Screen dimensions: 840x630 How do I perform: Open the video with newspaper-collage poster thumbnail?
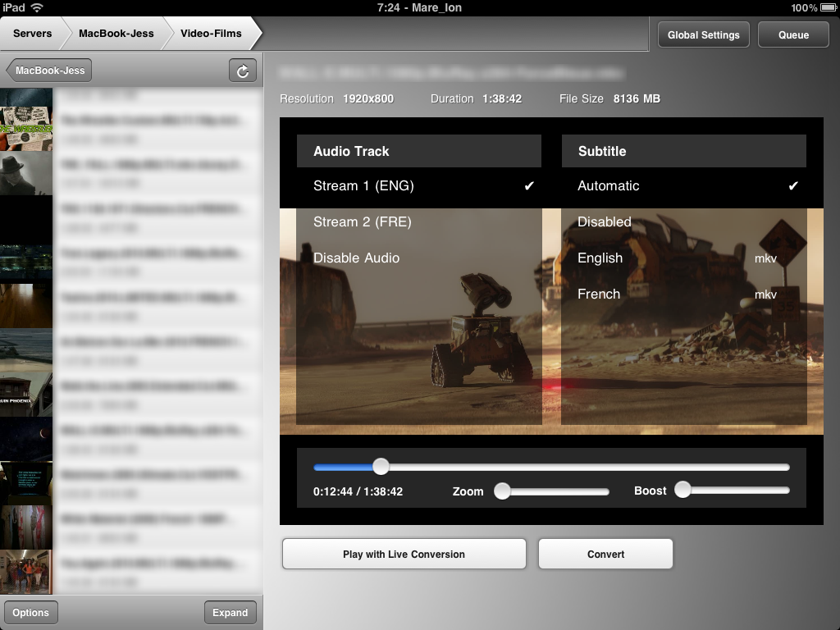click(26, 128)
